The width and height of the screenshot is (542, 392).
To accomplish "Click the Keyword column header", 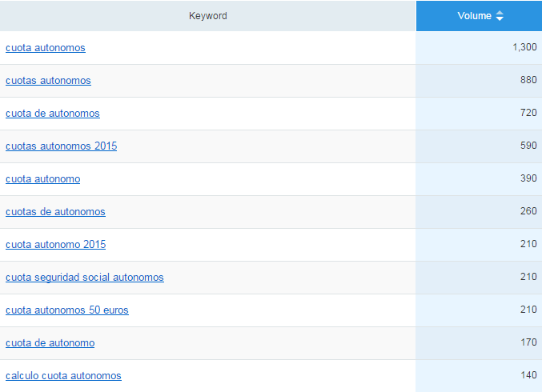I will (208, 16).
